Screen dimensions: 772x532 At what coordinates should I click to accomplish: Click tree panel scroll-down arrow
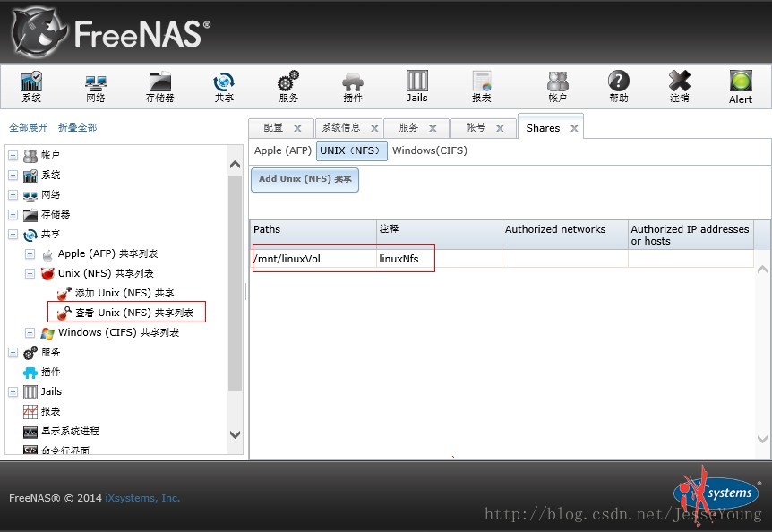coord(236,434)
